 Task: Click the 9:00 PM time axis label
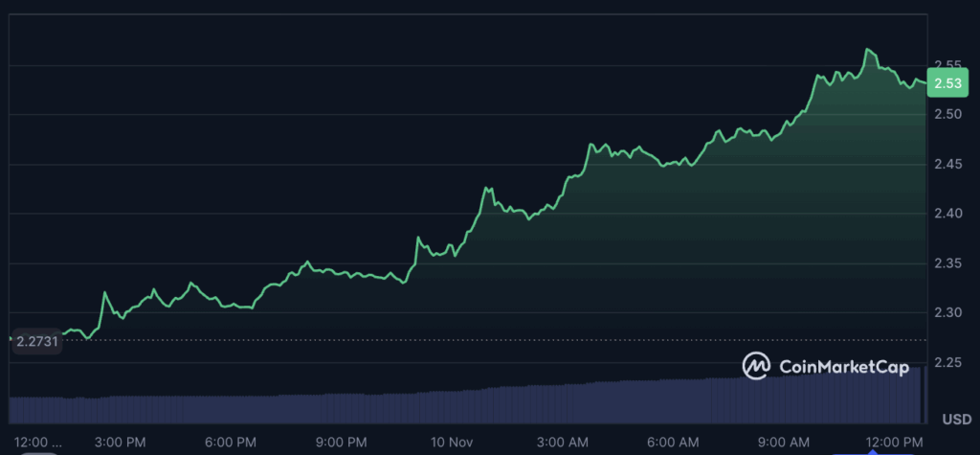point(342,442)
